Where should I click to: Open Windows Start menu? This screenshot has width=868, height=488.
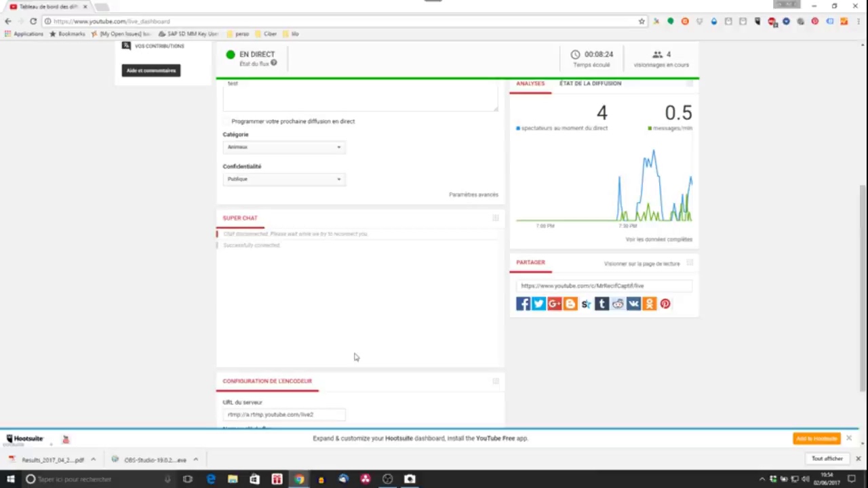point(9,479)
